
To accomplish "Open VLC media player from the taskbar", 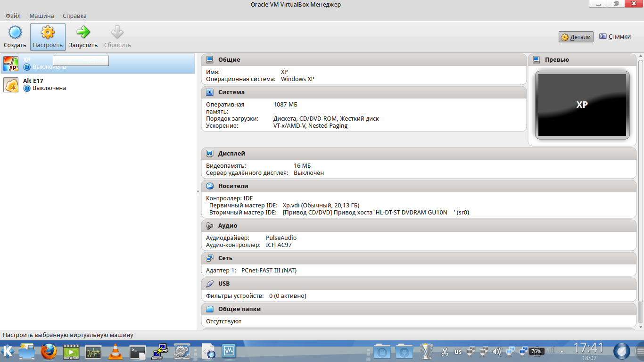I will point(115,352).
